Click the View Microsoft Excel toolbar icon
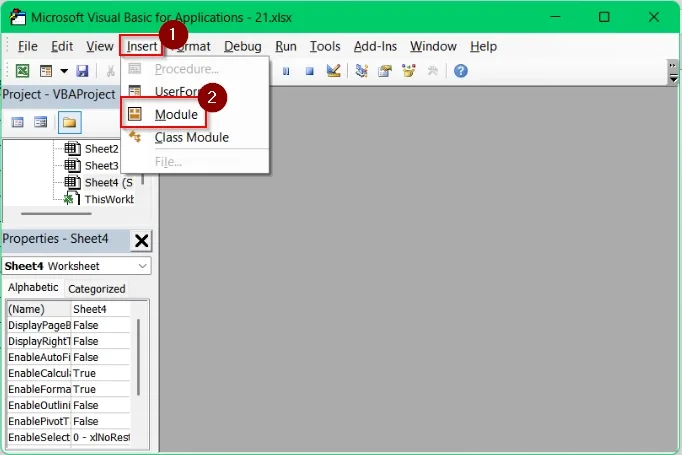The width and height of the screenshot is (682, 455). (x=22, y=70)
